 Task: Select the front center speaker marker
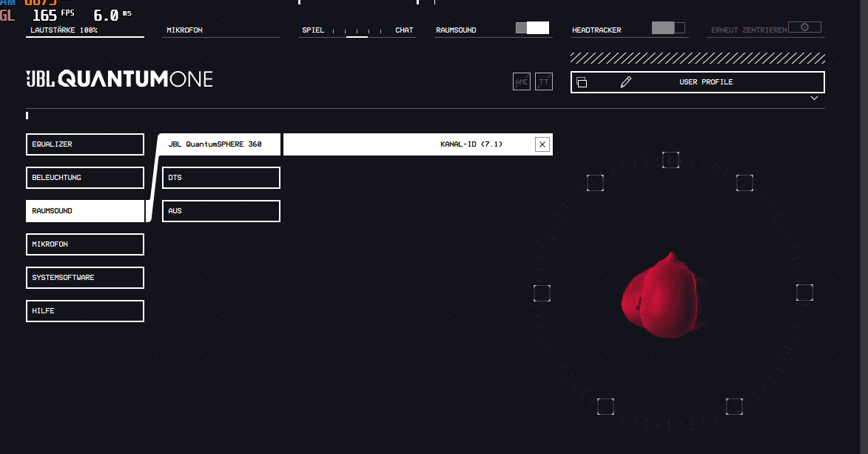pos(670,160)
